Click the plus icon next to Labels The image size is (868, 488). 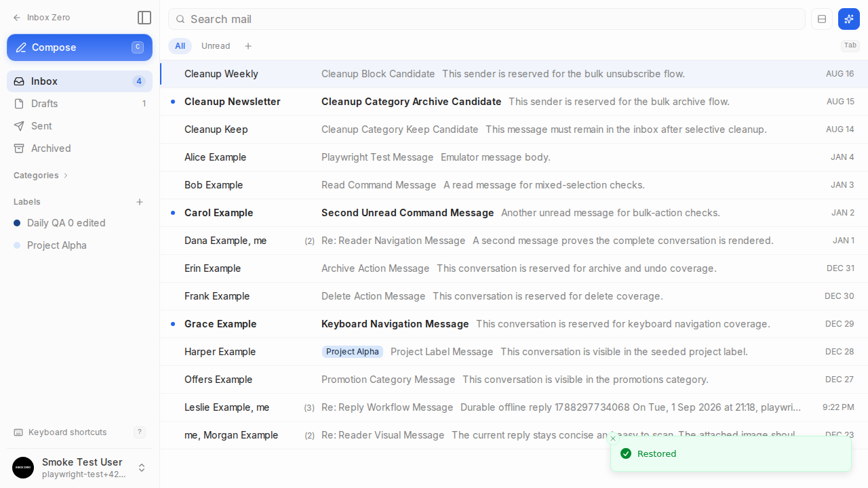[140, 202]
